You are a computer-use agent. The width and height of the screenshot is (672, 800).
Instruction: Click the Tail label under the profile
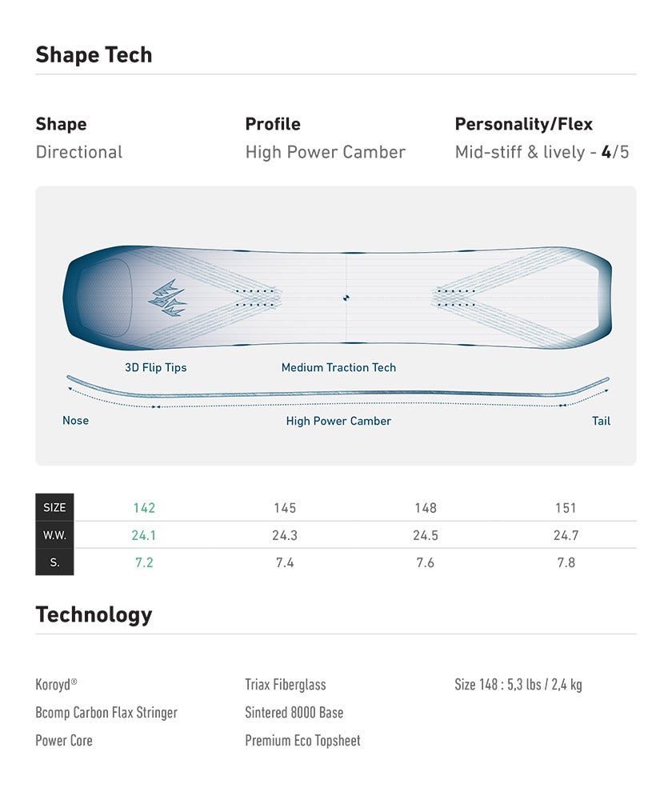coord(601,421)
